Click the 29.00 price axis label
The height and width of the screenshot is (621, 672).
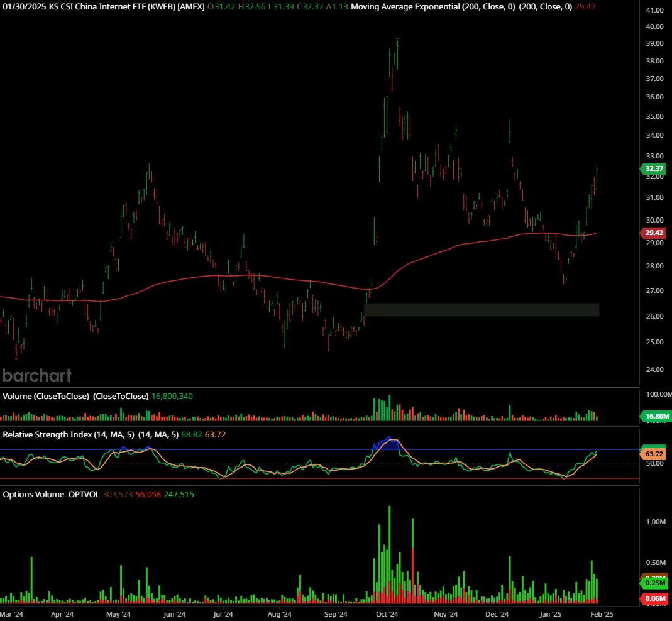point(654,243)
